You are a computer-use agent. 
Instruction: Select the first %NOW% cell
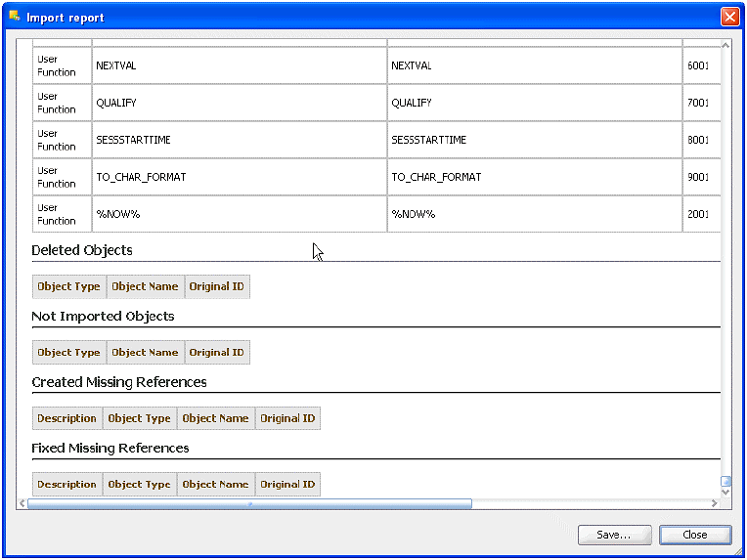(240, 214)
